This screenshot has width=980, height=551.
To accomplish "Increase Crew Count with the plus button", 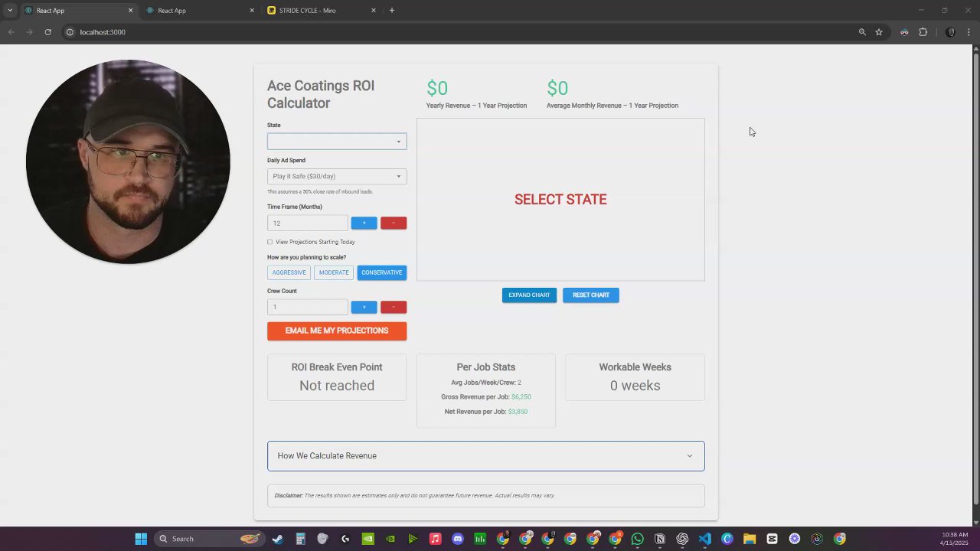I will coord(364,308).
